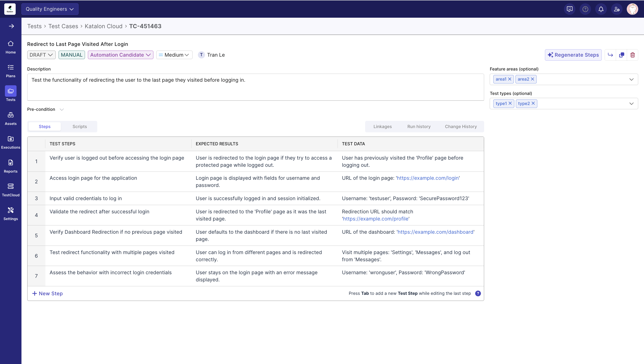This screenshot has height=364, width=644.
Task: Go to Home in the sidebar
Action: coord(11,47)
